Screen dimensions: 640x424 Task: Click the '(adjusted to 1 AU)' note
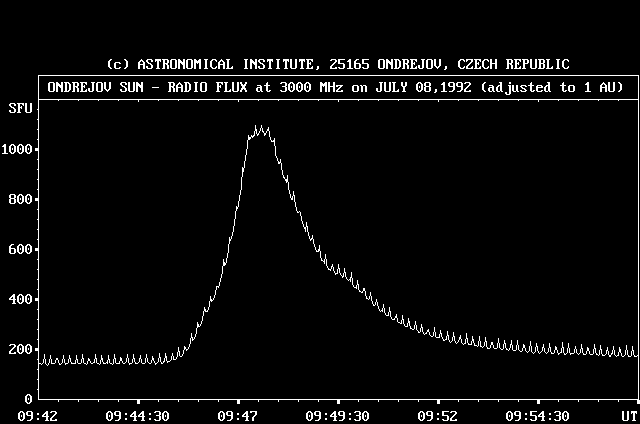(553, 88)
